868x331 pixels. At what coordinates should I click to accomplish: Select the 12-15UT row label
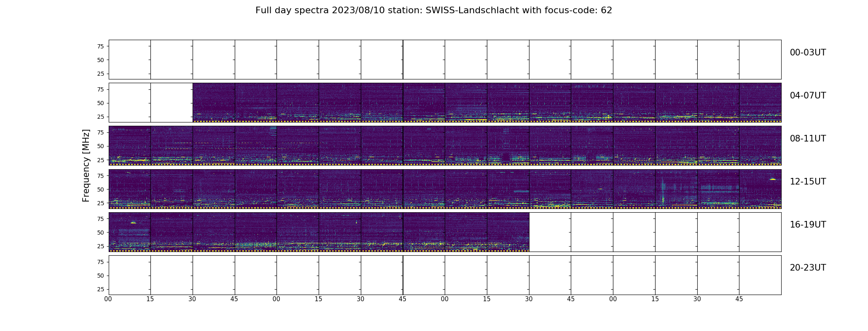(808, 182)
